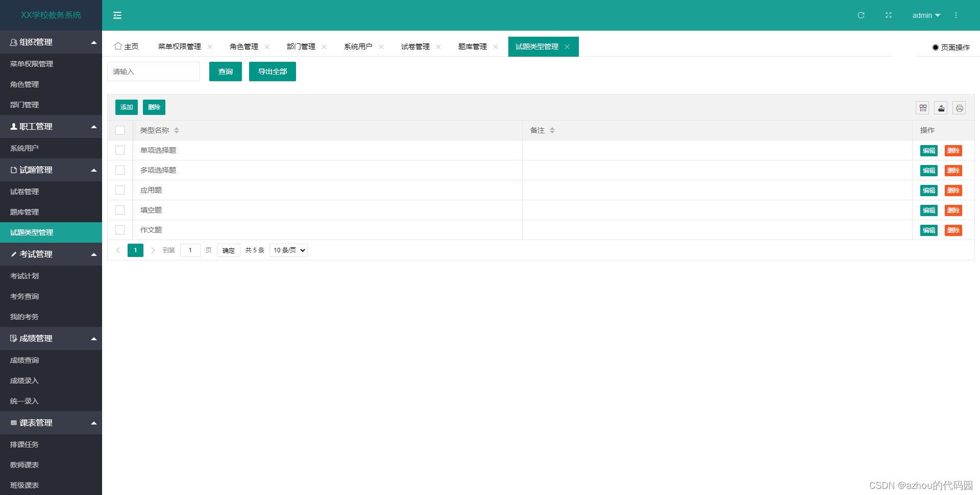Viewport: 980px width, 495px height.
Task: Focus the 请输入 search field
Action: coord(154,72)
